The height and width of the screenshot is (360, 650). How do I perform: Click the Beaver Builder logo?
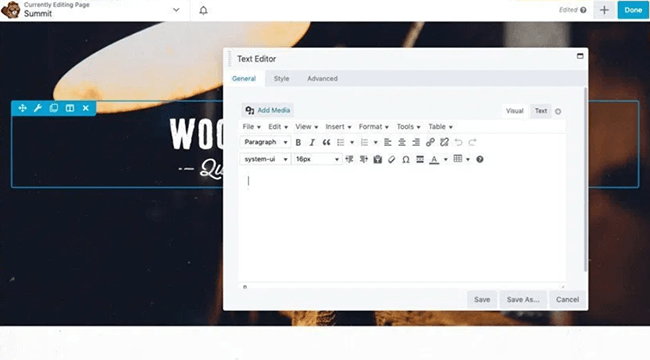point(10,10)
